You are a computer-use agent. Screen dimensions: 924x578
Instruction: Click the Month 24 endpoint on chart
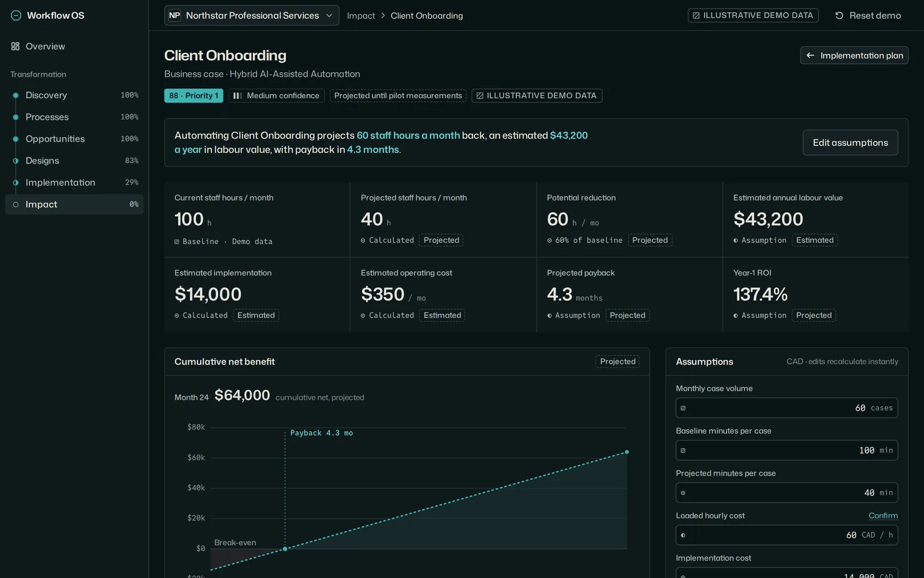tap(627, 452)
